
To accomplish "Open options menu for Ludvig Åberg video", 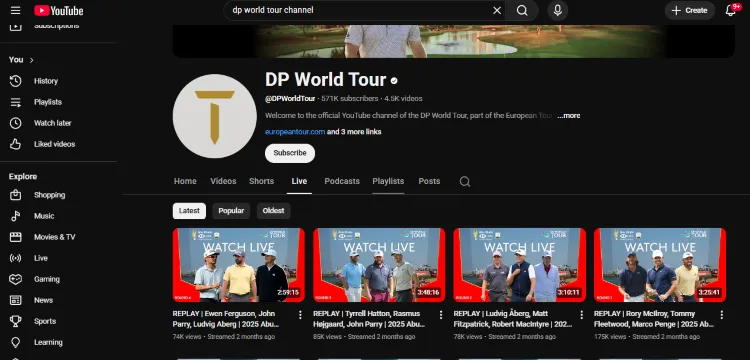I will pos(581,315).
